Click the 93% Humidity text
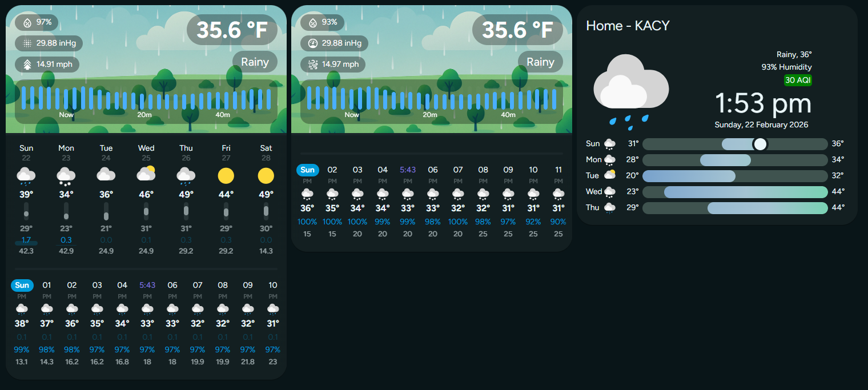 tap(786, 67)
